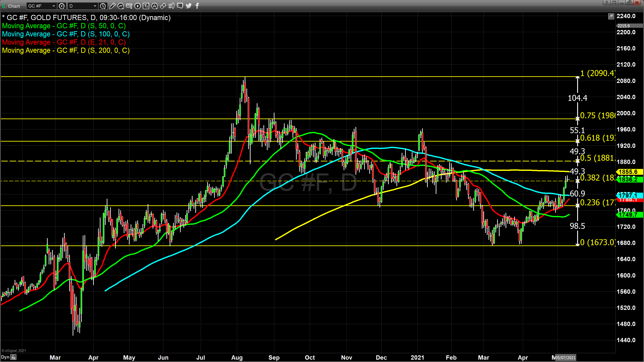Open the symbol settings gear dropdown

tap(62, 6)
